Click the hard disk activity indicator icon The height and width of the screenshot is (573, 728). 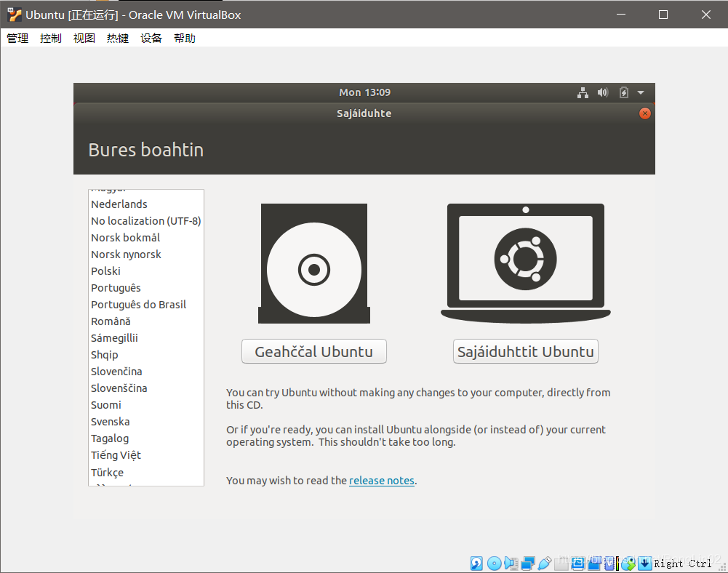point(476,564)
